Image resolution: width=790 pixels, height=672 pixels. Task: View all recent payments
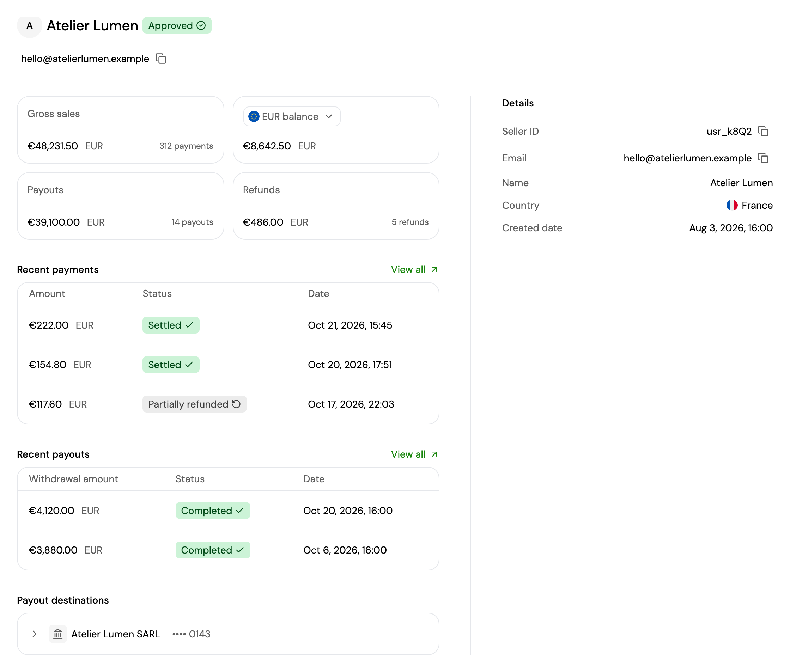pos(414,269)
